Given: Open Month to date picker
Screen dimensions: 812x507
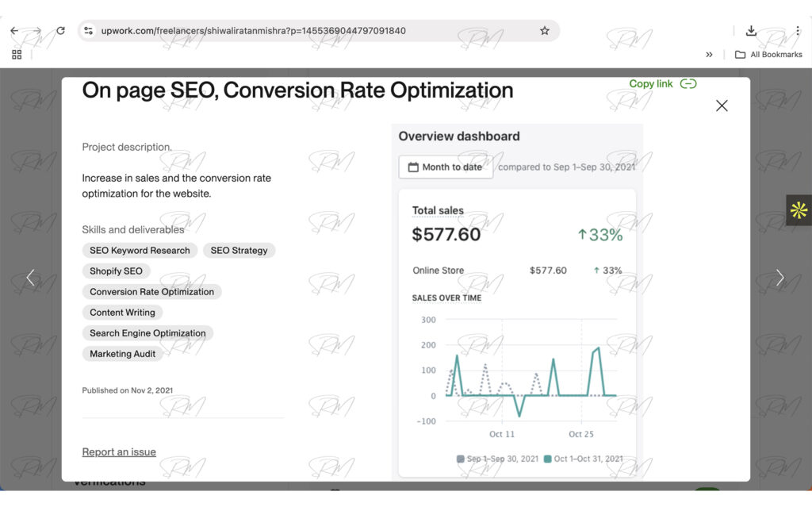Looking at the screenshot, I should pyautogui.click(x=446, y=167).
